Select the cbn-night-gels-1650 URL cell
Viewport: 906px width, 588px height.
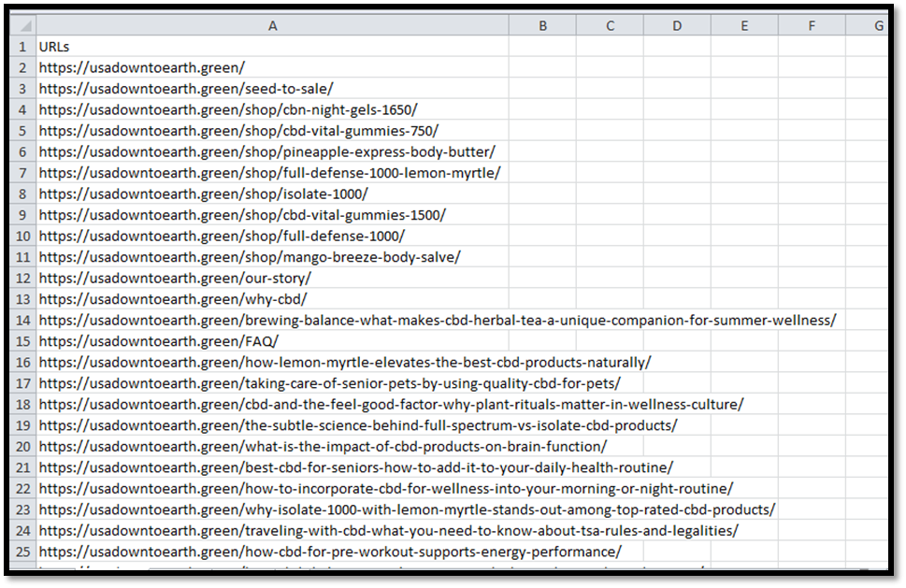tap(228, 109)
